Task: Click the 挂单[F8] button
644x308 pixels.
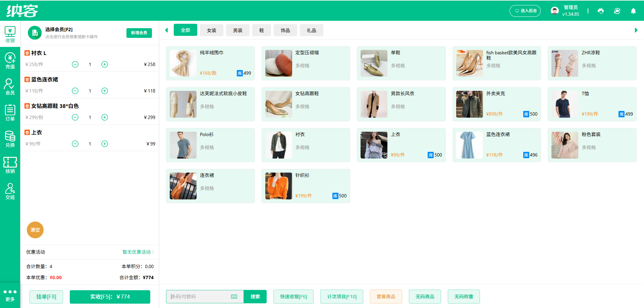Action: click(46, 297)
